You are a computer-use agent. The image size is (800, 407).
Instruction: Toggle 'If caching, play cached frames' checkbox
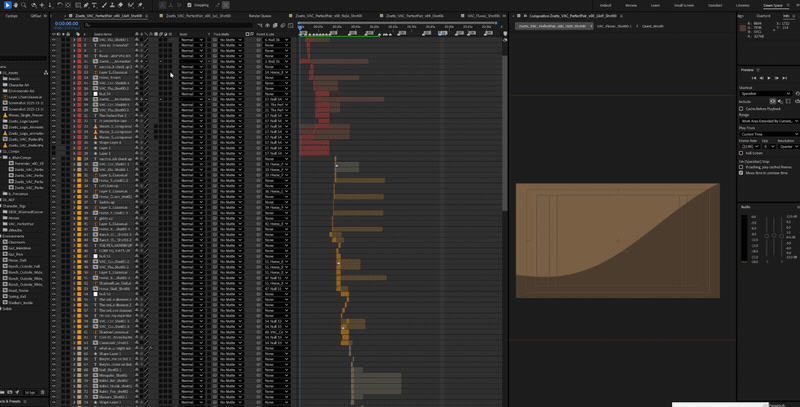741,167
